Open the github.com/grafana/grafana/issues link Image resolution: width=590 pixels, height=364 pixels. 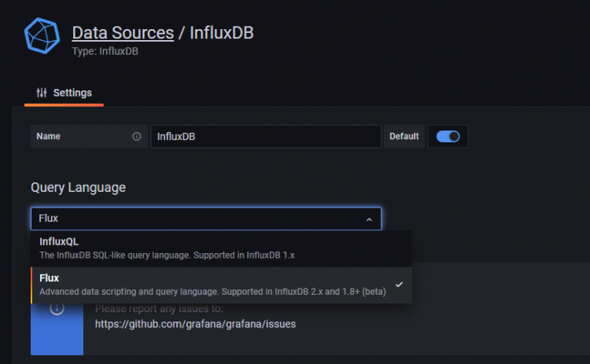pos(195,324)
